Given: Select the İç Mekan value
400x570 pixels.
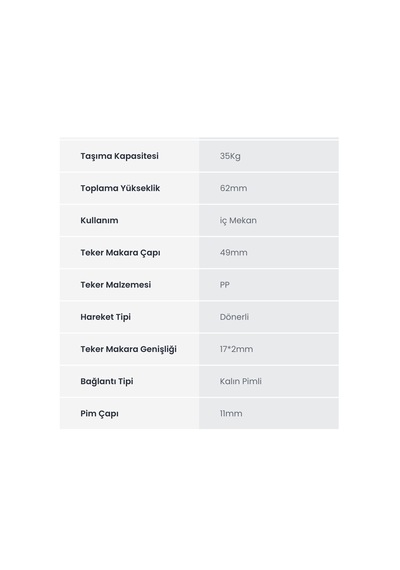Looking at the screenshot, I should tap(238, 220).
